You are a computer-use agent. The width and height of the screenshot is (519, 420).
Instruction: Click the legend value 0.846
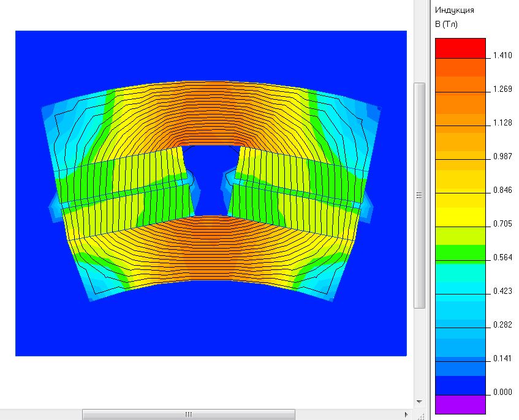coord(502,190)
